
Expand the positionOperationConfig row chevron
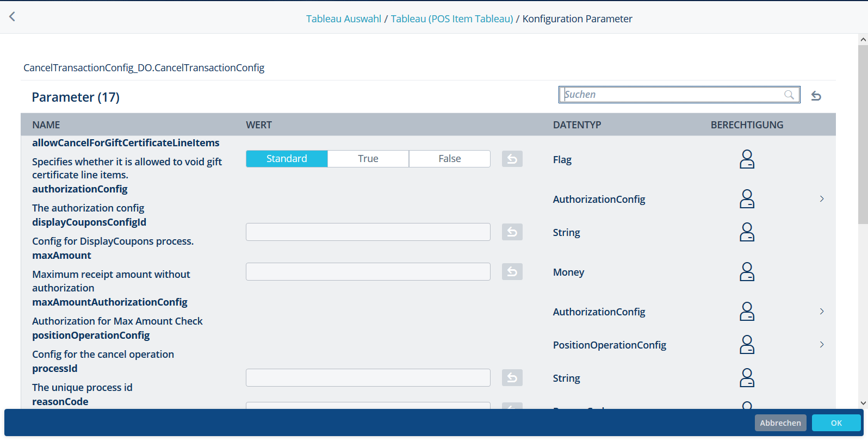[822, 345]
